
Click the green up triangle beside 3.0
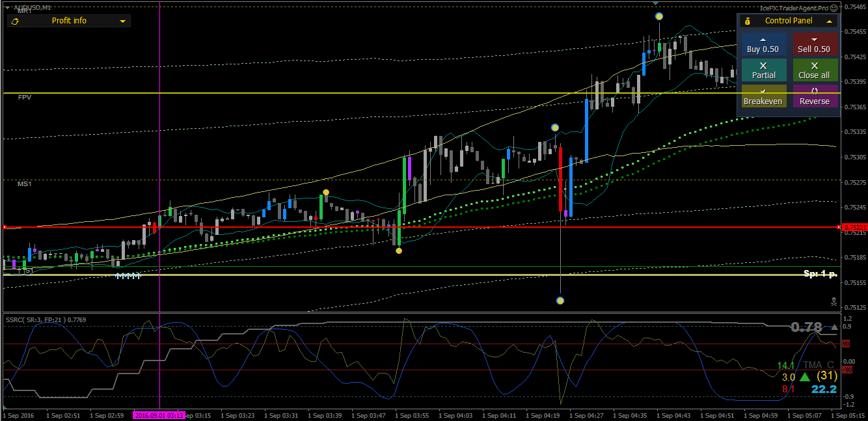tap(805, 377)
